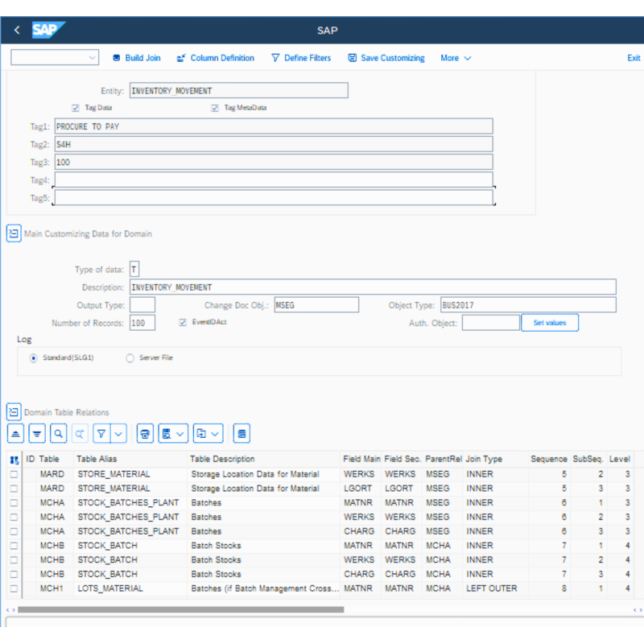Open Column Definition from the toolbar
This screenshot has width=644, height=644.
(x=215, y=58)
